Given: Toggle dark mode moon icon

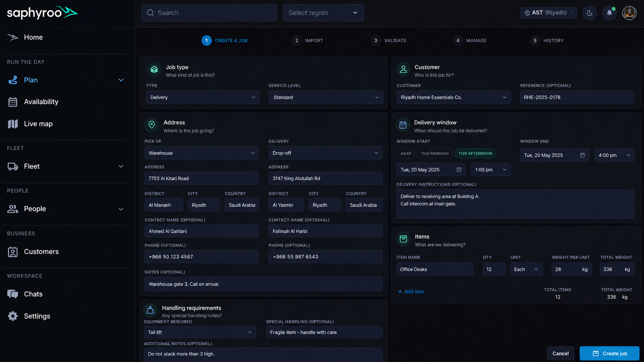Looking at the screenshot, I should (x=589, y=13).
